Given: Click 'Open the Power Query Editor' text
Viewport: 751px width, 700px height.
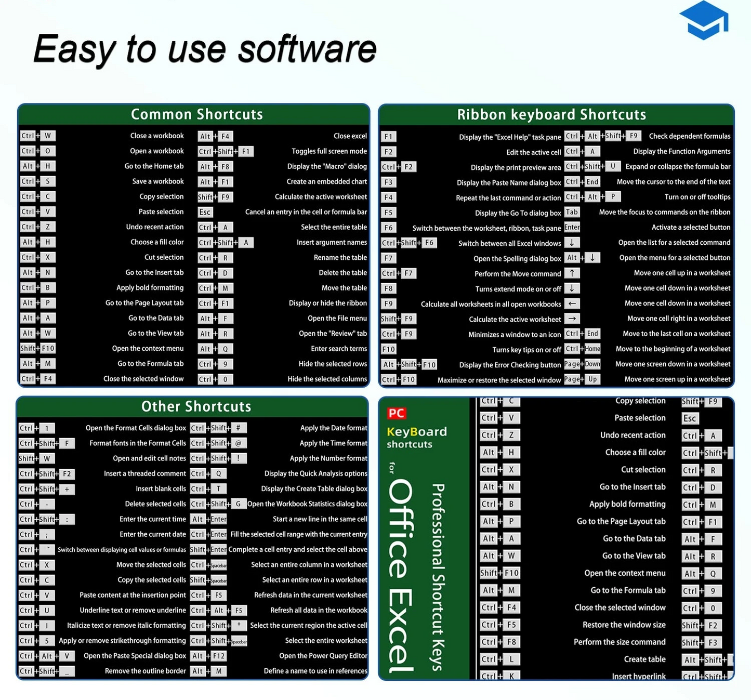Looking at the screenshot, I should (x=323, y=656).
